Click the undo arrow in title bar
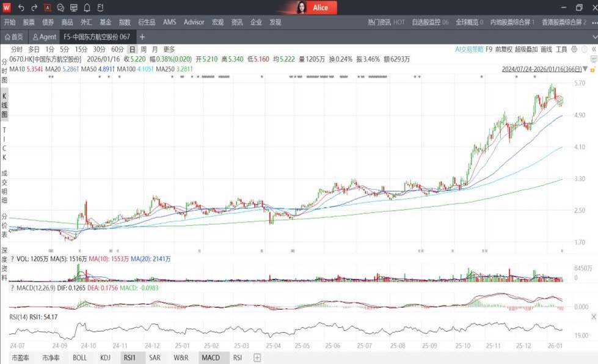Viewport: 598px width, 364px height. click(x=21, y=8)
